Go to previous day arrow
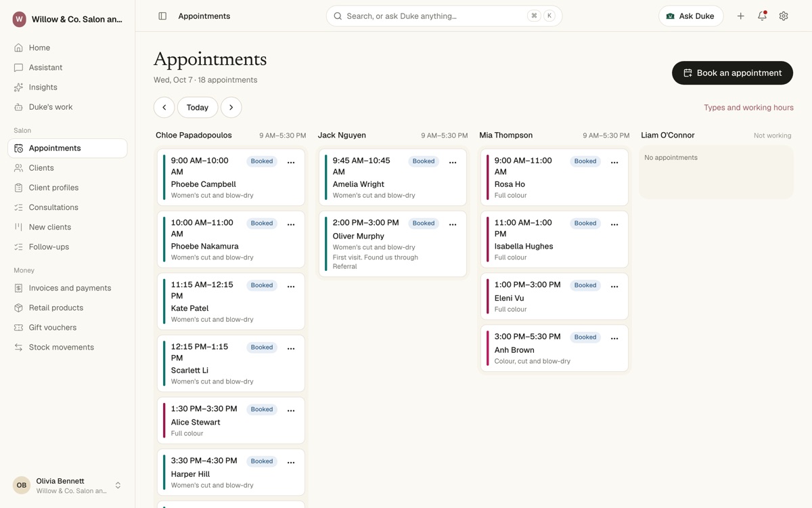The width and height of the screenshot is (812, 508). (x=164, y=108)
